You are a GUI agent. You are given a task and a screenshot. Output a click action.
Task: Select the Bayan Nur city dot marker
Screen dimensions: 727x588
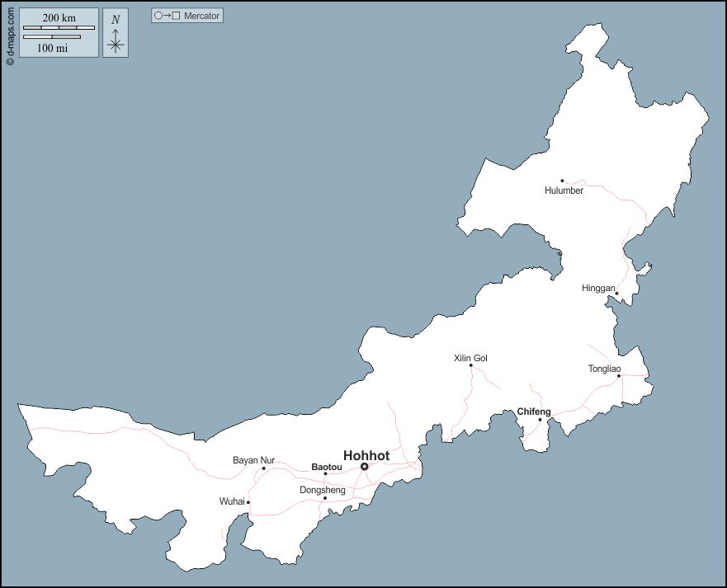click(264, 468)
